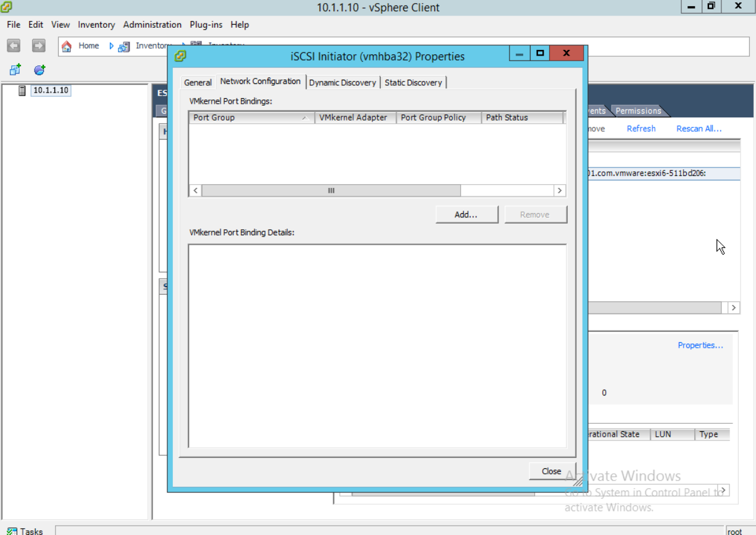Viewport: 756px width, 535px height.
Task: Click the Refresh link
Action: click(640, 128)
